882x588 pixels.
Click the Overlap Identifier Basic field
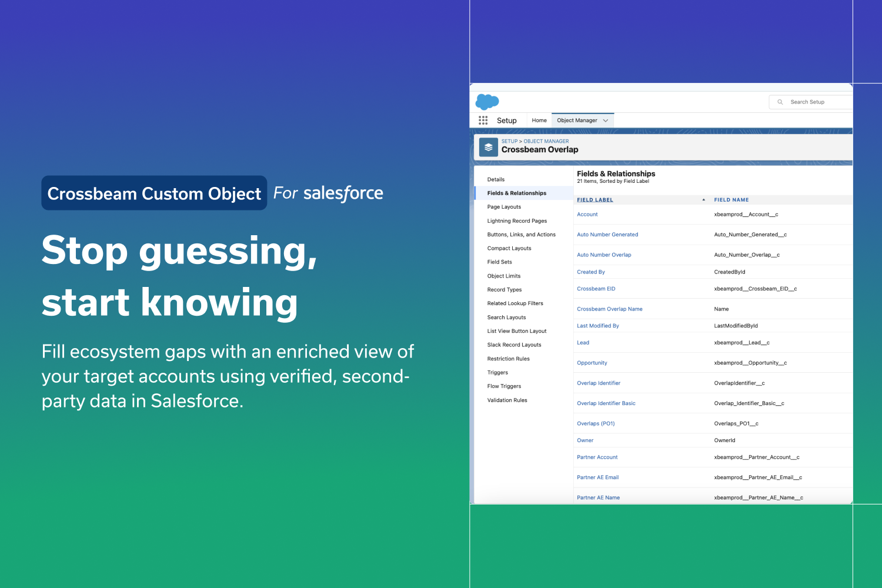pos(606,403)
